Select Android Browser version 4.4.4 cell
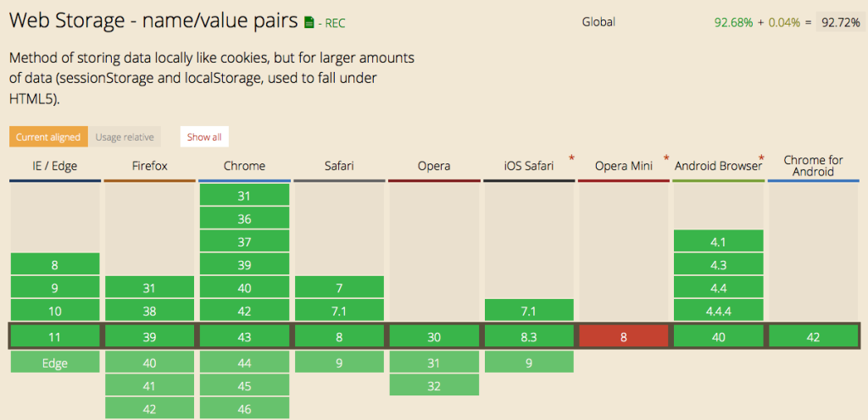 tap(719, 311)
